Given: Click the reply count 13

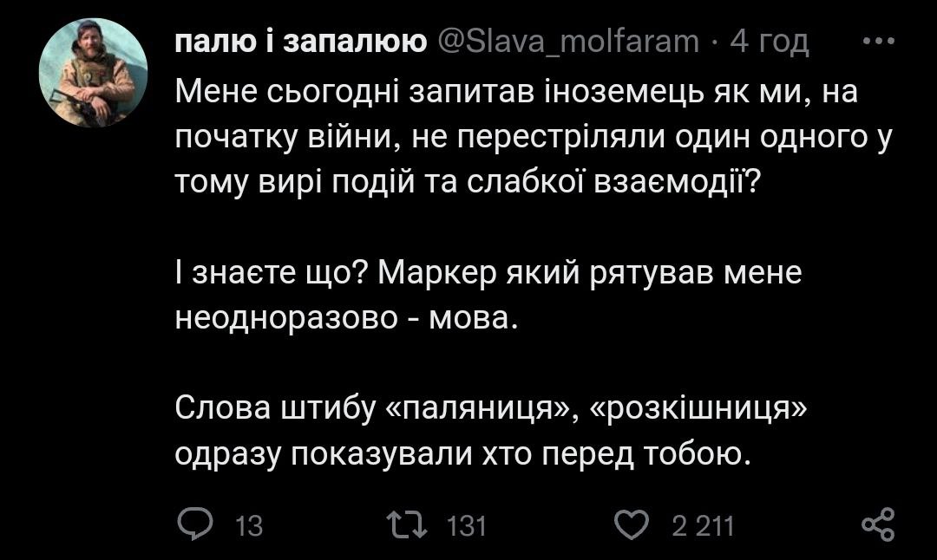Looking at the screenshot, I should 249,525.
